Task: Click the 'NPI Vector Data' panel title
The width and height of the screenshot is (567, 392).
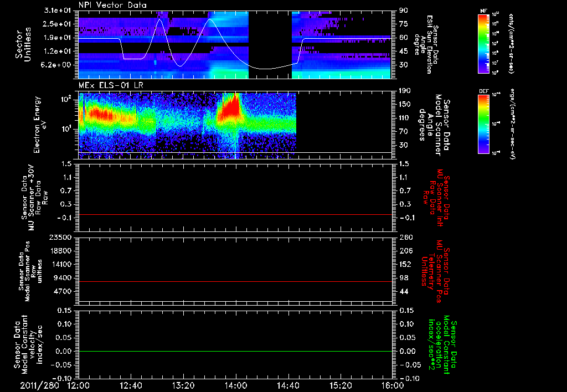Action: click(x=112, y=5)
